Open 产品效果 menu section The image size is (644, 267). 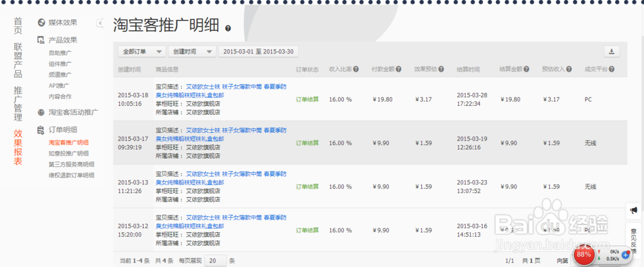pyautogui.click(x=63, y=40)
